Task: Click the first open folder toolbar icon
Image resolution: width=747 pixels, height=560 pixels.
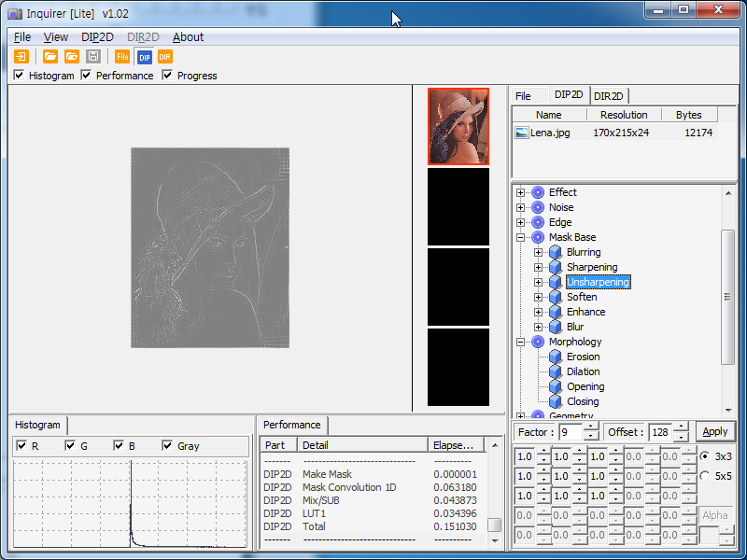Action: 50,57
